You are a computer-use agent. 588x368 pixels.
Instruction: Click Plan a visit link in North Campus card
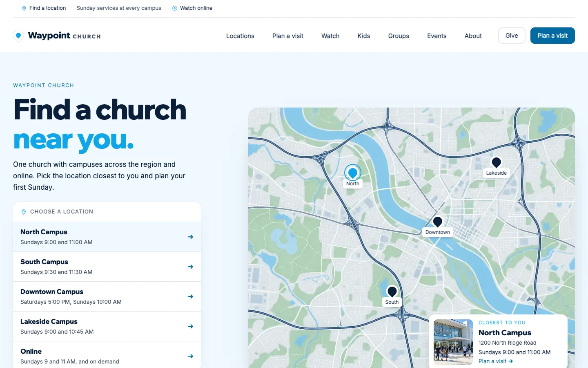point(496,361)
